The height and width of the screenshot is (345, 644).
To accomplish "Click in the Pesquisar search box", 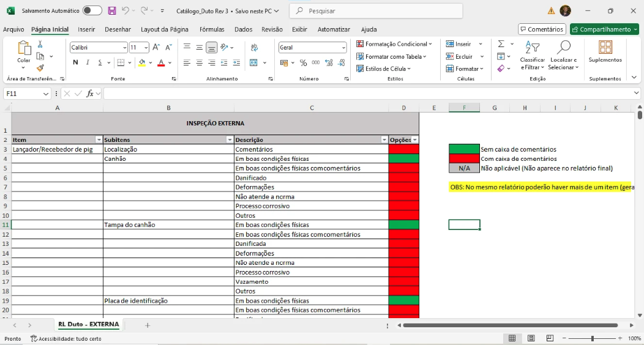I will click(x=376, y=11).
